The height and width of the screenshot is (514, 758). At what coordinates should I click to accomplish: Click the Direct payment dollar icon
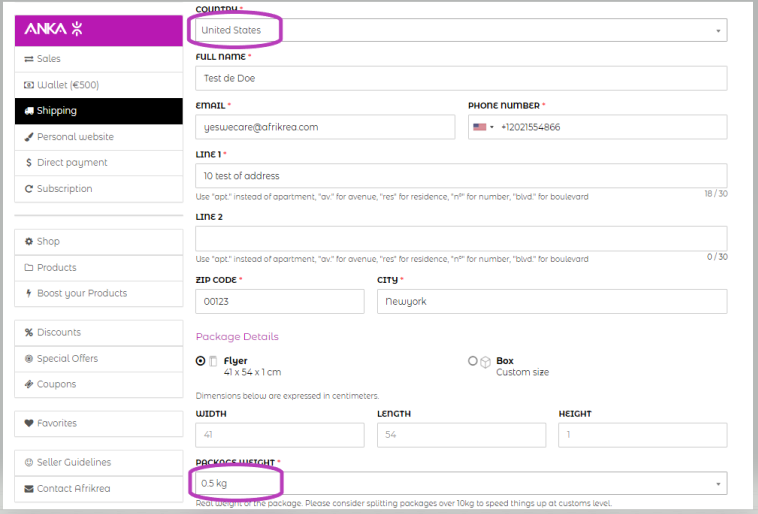(x=29, y=162)
